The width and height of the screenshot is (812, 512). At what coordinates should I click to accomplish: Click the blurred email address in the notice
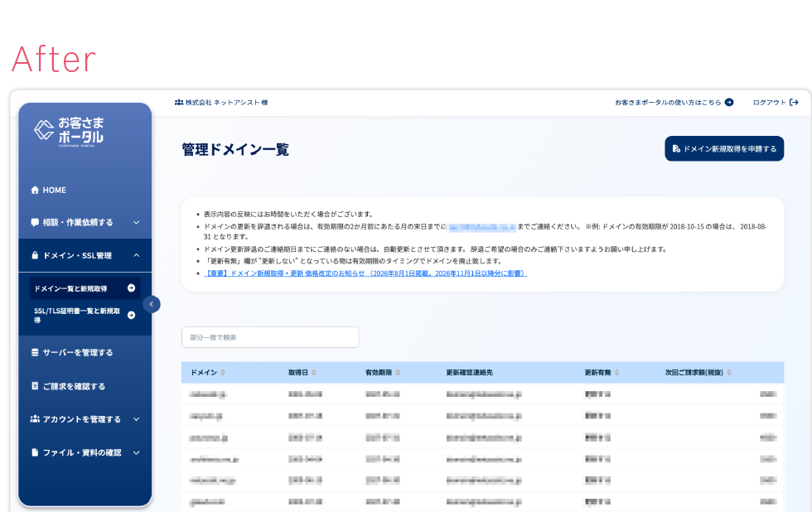[x=482, y=227]
